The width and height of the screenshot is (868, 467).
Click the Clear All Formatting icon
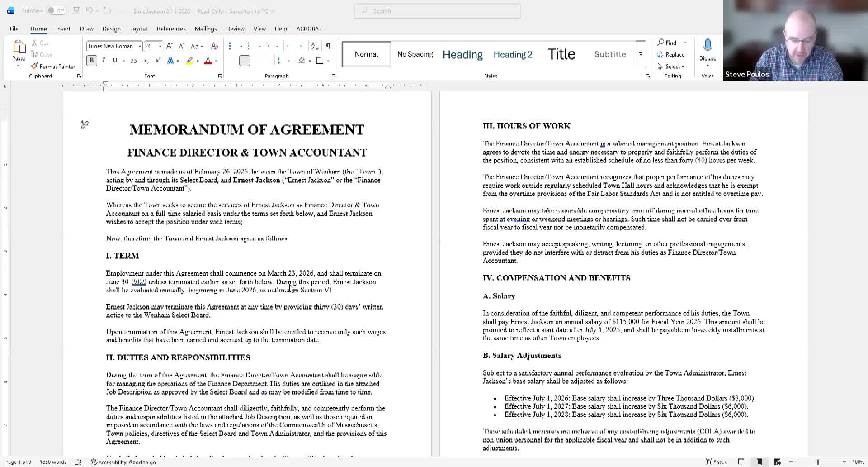point(215,46)
